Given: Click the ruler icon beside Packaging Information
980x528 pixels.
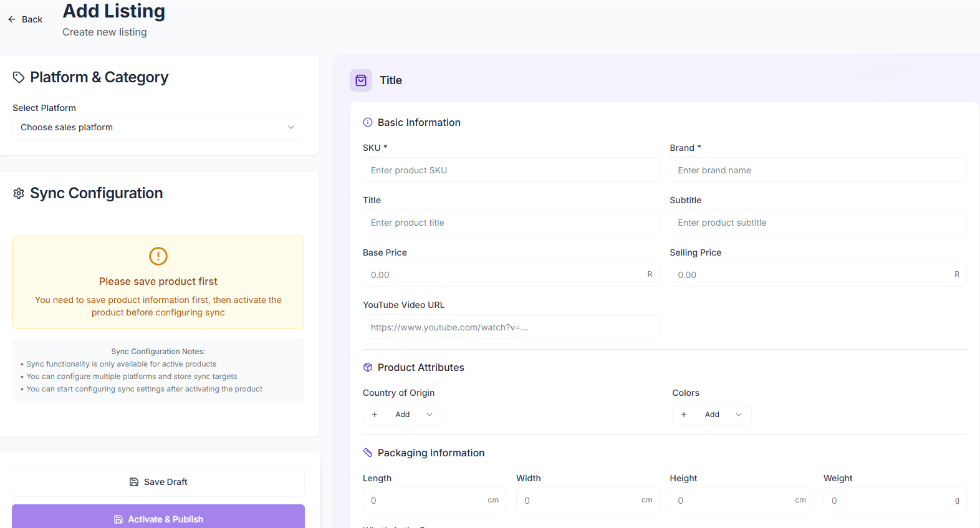Looking at the screenshot, I should click(368, 453).
